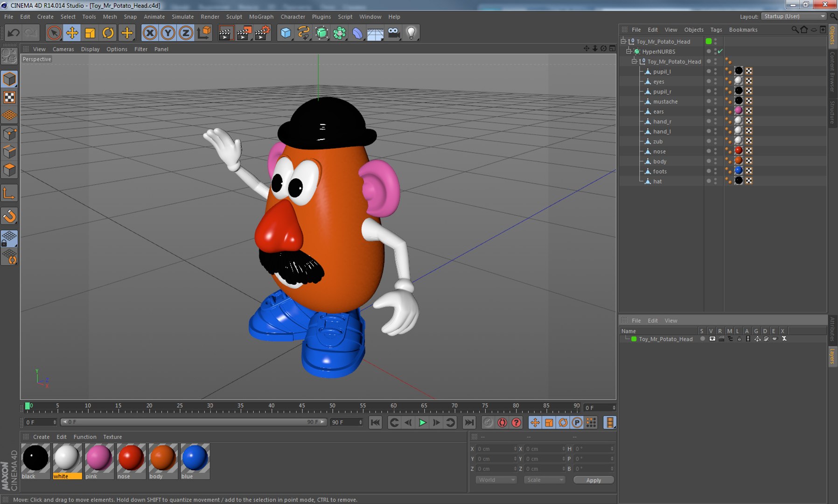Switch to Model mode in left toolbar
This screenshot has width=838, height=504.
coord(9,79)
